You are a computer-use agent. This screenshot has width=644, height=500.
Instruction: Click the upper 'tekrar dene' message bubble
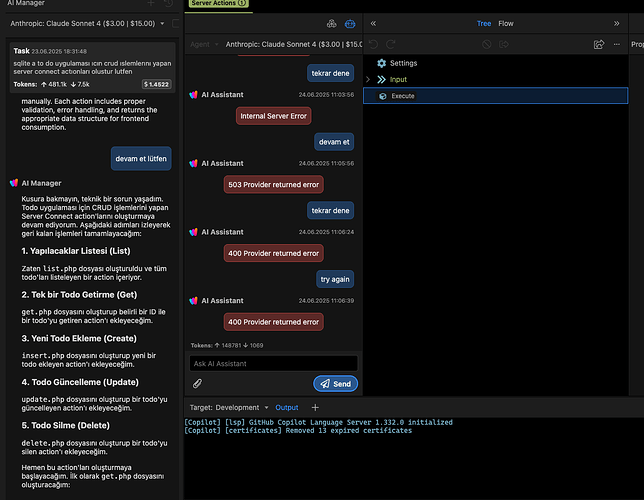pyautogui.click(x=330, y=73)
